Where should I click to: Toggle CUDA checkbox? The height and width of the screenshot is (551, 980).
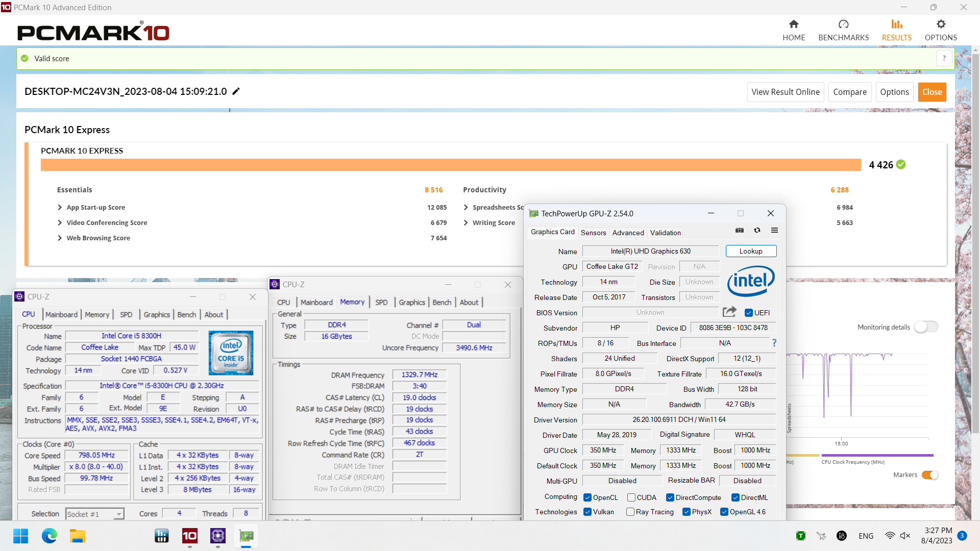pos(631,497)
